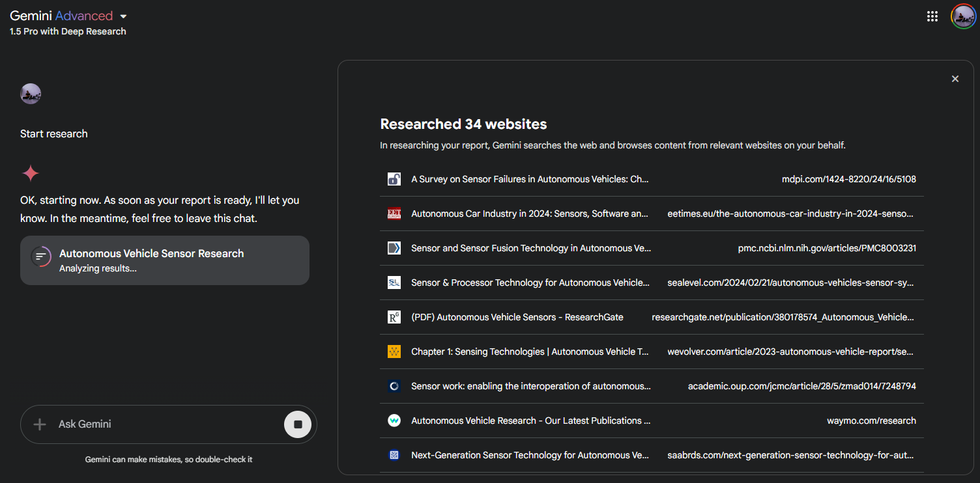The image size is (980, 483).
Task: Open 'Chapter 1: Sensing Technologies' link
Action: coord(530,352)
